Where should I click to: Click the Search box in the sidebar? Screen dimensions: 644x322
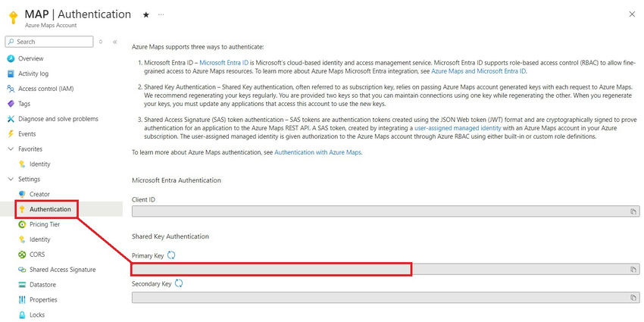tap(49, 42)
